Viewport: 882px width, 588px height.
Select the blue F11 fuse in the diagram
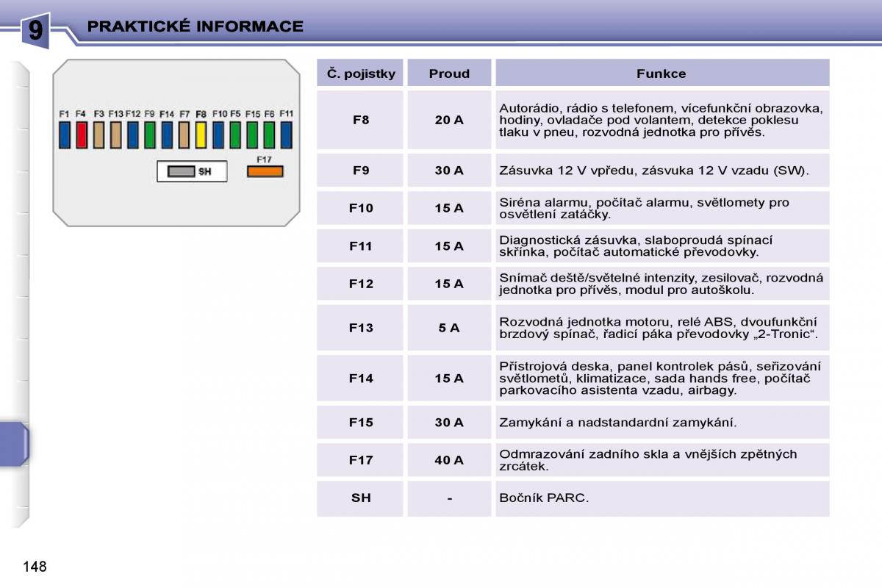click(286, 135)
